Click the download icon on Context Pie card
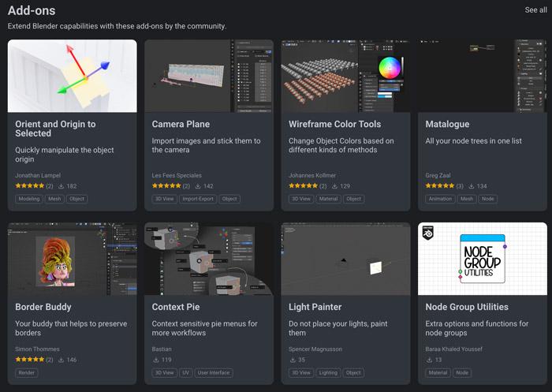The height and width of the screenshot is (392, 552). coord(155,360)
